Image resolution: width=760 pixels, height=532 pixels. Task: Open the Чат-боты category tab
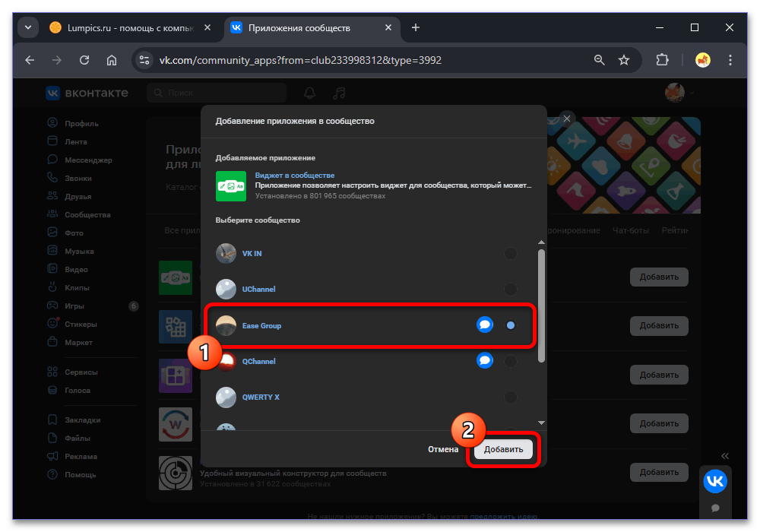click(631, 230)
